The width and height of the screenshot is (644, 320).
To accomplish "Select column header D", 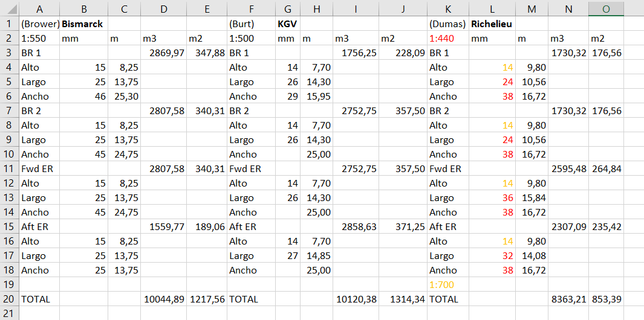I will 163,8.
